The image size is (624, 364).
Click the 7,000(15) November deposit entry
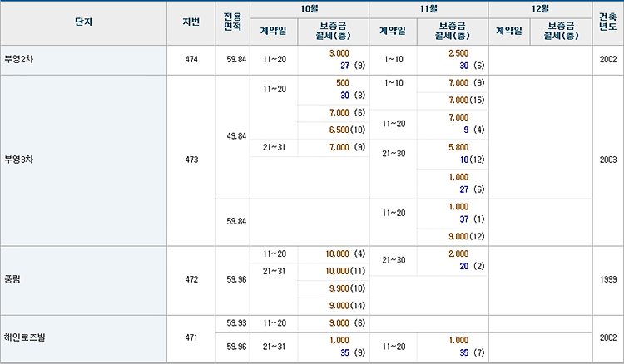point(467,100)
